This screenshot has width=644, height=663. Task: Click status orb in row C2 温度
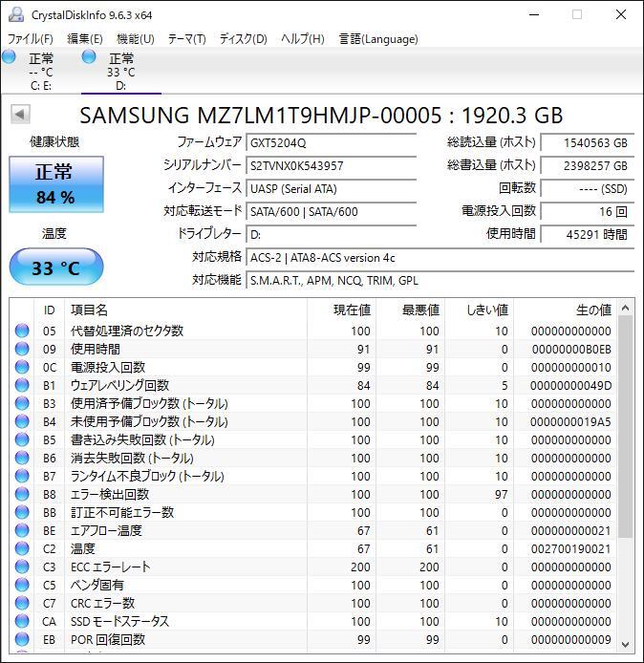pyautogui.click(x=22, y=548)
